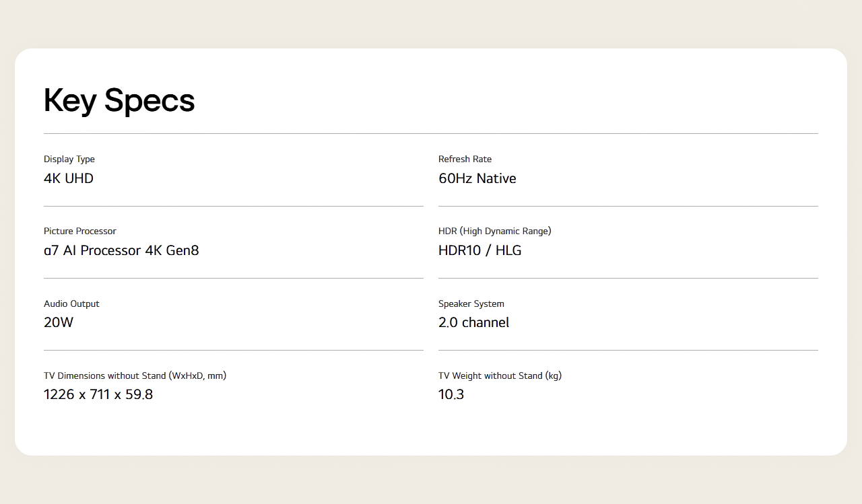Select the Display Type label
Image resolution: width=862 pixels, height=504 pixels.
(x=69, y=159)
